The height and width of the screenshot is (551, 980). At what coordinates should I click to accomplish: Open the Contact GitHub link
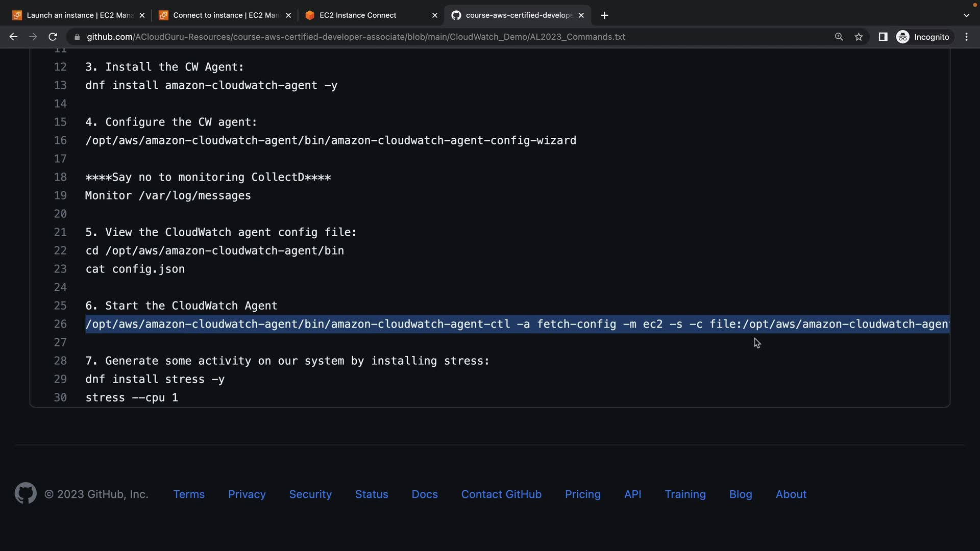tap(501, 494)
